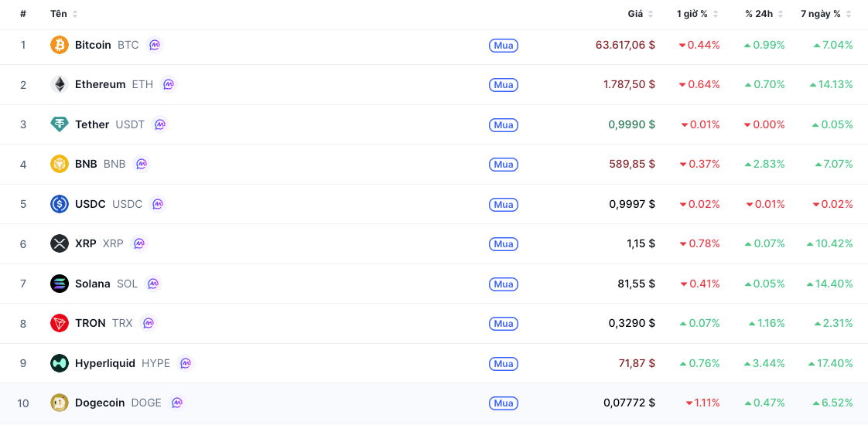
Task: Open the Ethereum diamond logo icon
Action: pos(60,84)
